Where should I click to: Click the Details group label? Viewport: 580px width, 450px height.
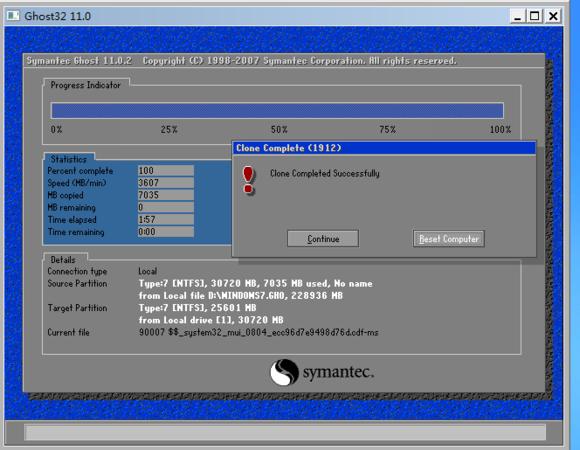click(63, 260)
